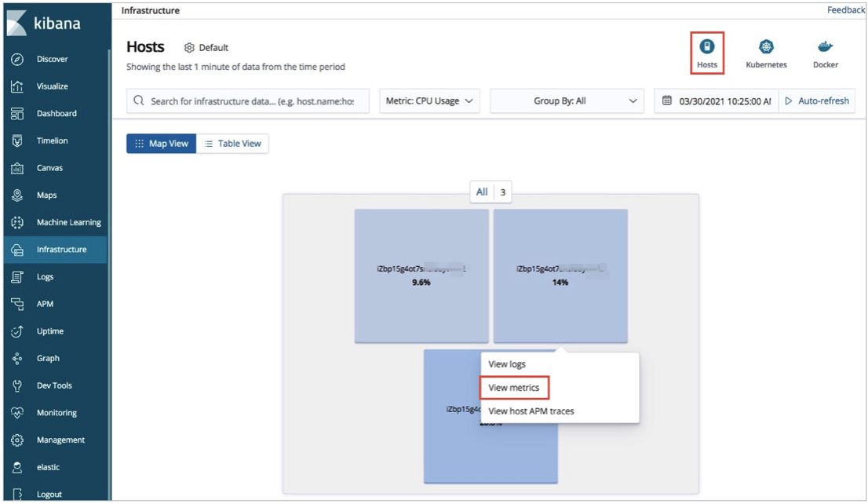The image size is (868, 504).
Task: Open the Management gear icon
Action: point(17,440)
